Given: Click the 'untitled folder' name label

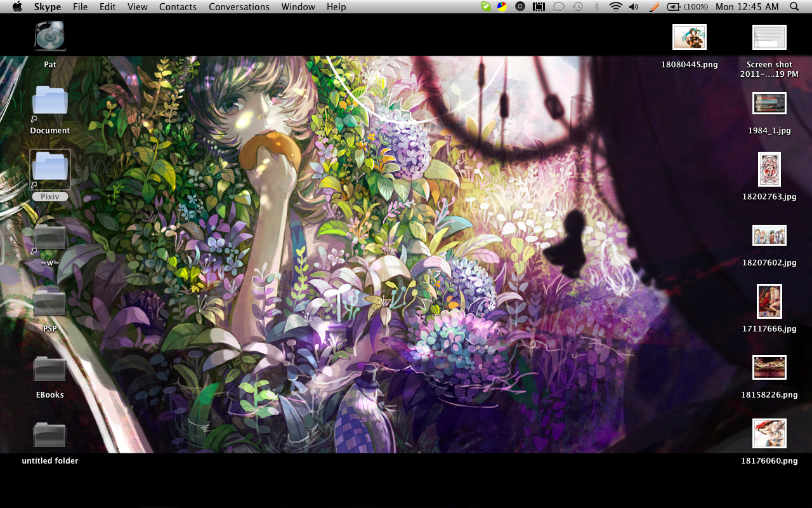Looking at the screenshot, I should click(50, 461).
